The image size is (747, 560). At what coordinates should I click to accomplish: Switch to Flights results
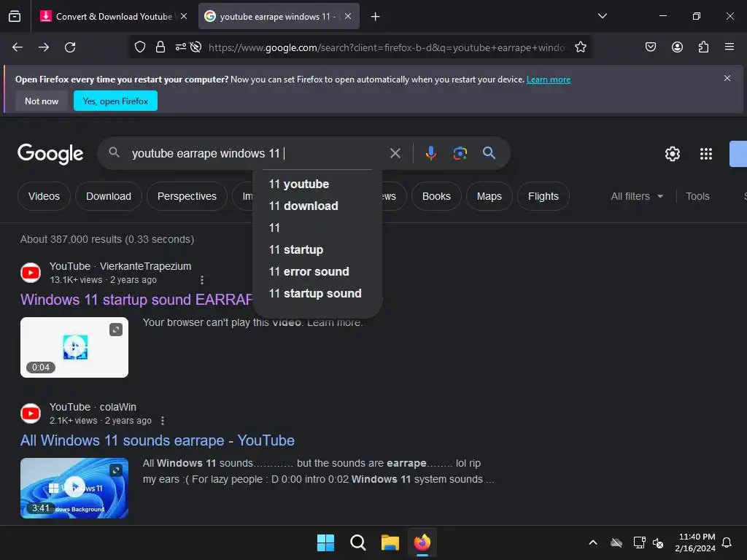[543, 196]
